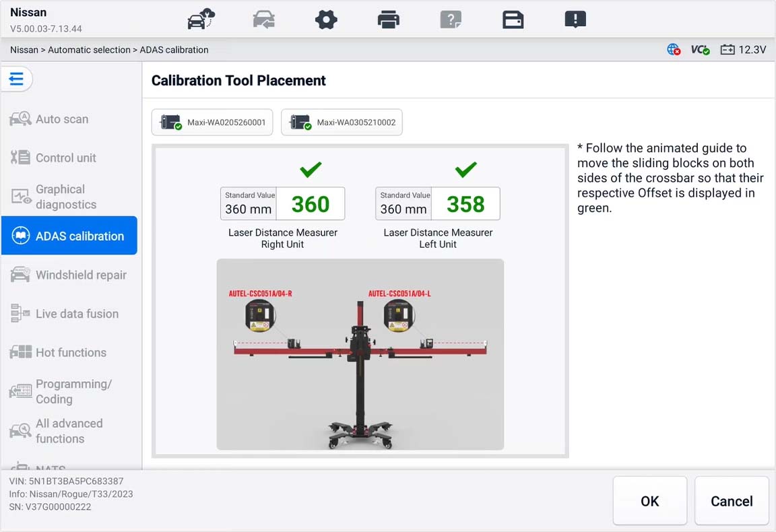Click the Live data fusion icon
This screenshot has height=532, width=776.
[x=20, y=314]
